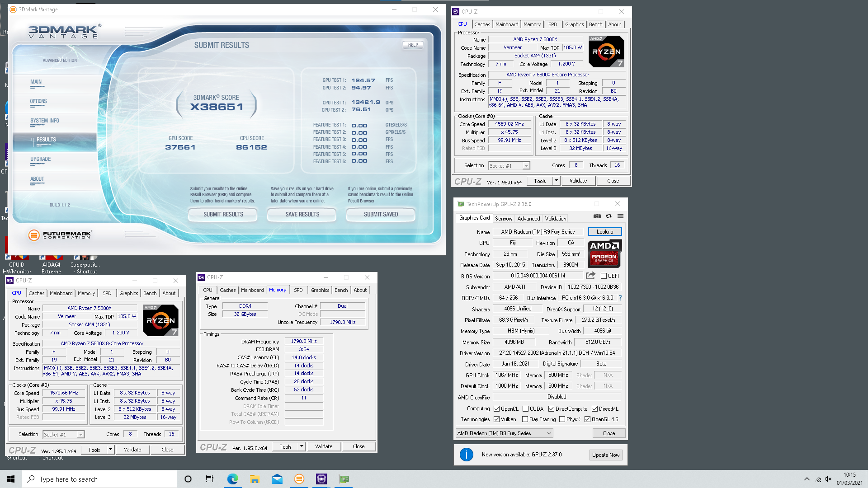
Task: Open Bench tab in bottom-left CPU-Z
Action: (x=150, y=293)
